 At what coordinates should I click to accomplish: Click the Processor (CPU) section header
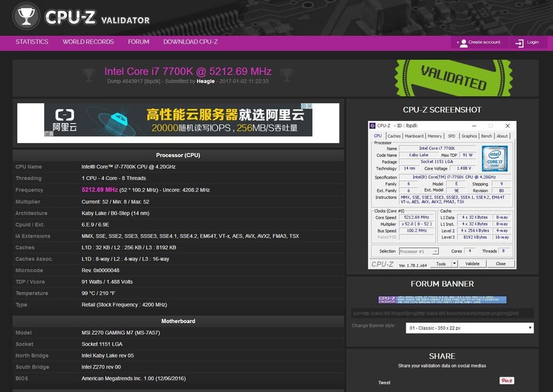pyautogui.click(x=178, y=156)
